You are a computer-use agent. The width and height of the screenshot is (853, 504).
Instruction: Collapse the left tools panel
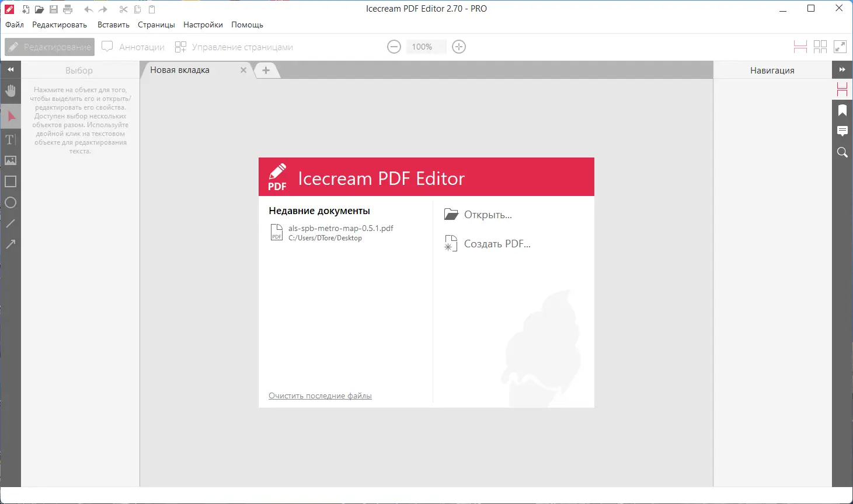(x=11, y=69)
